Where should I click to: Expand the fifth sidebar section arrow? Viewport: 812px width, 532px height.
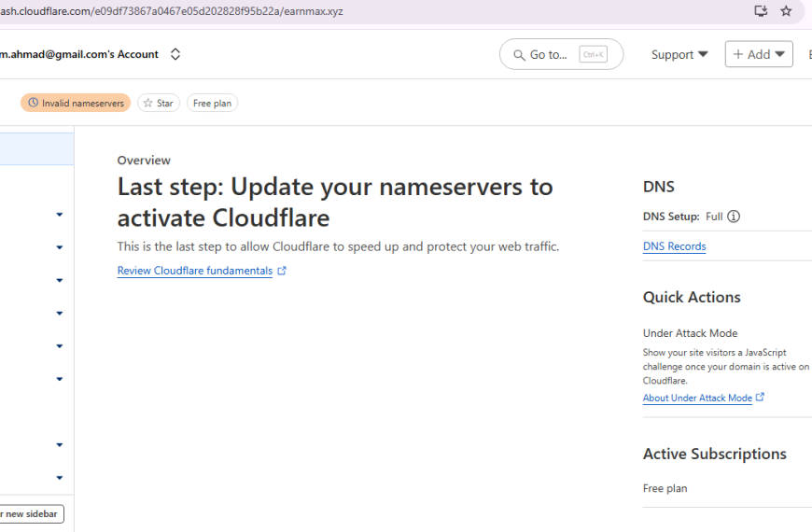[60, 346]
